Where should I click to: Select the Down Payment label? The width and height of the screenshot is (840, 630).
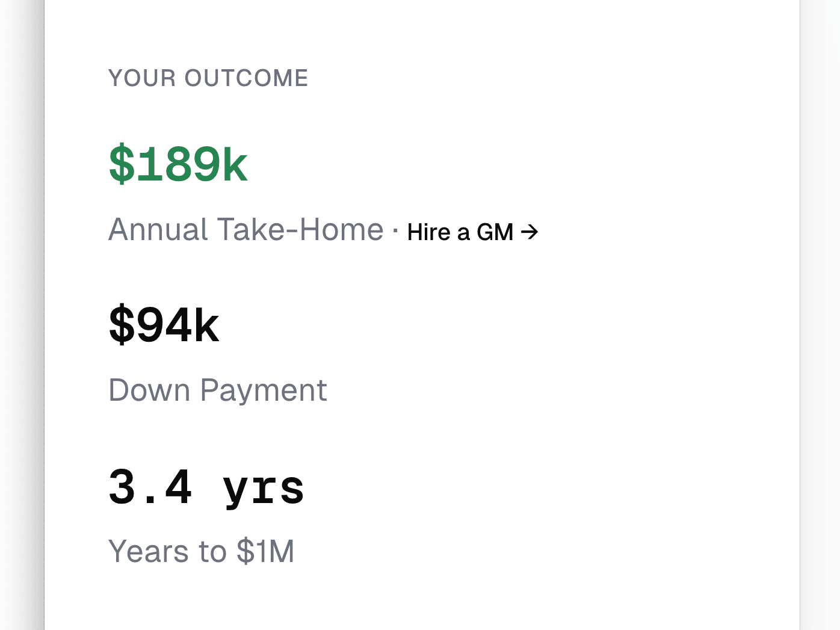coord(217,390)
